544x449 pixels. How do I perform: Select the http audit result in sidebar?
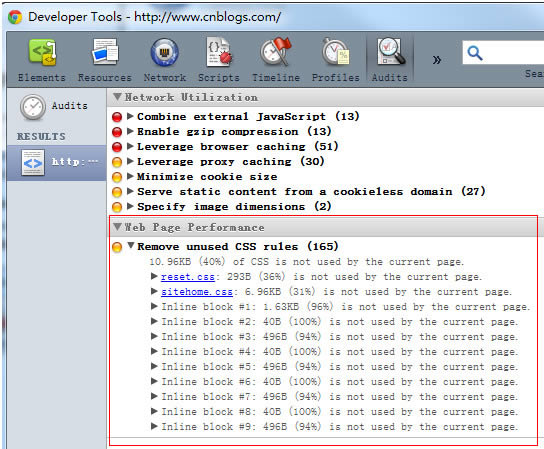pos(57,163)
